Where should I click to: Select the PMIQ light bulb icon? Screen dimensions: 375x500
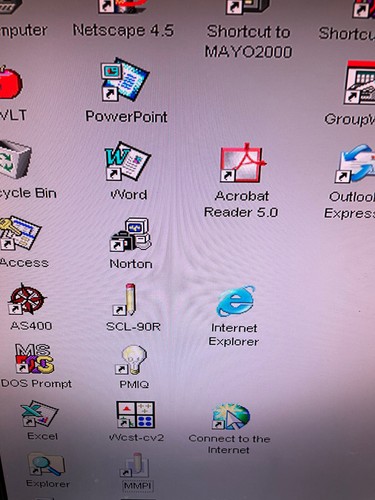pos(131,360)
